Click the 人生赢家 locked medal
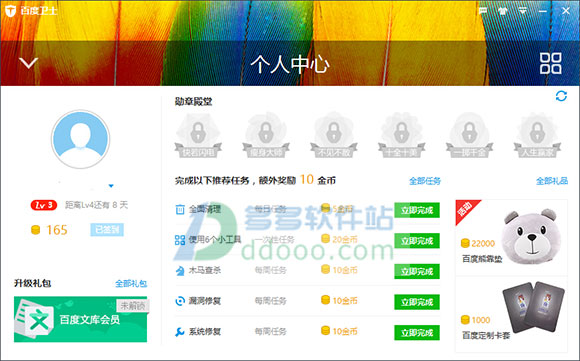 537,135
